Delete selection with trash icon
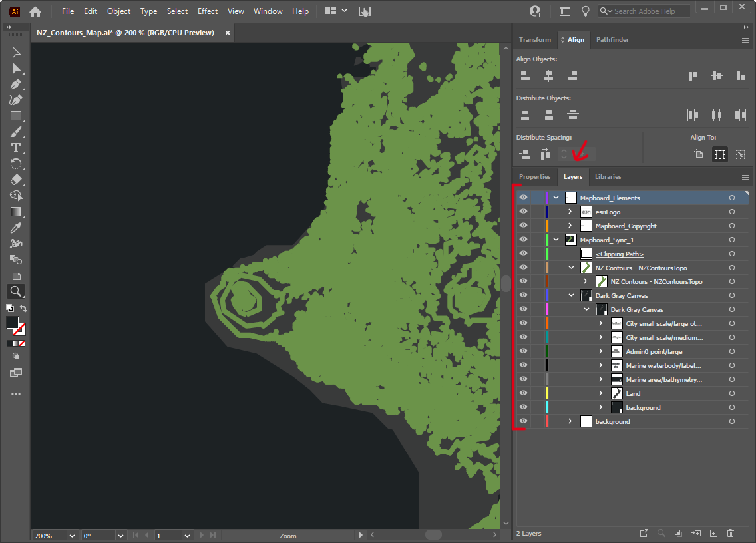The image size is (756, 543). pyautogui.click(x=731, y=533)
